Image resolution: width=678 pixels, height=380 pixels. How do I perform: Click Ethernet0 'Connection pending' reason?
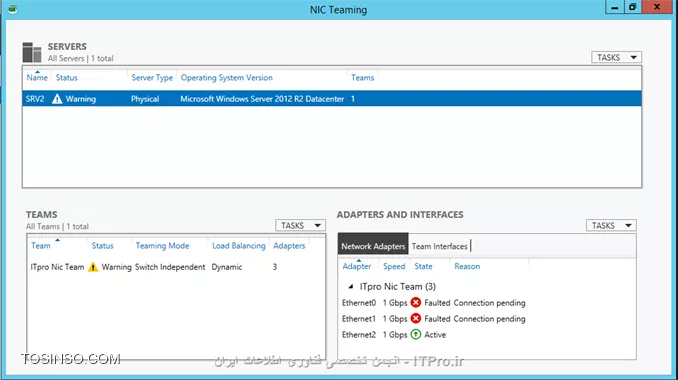[489, 303]
